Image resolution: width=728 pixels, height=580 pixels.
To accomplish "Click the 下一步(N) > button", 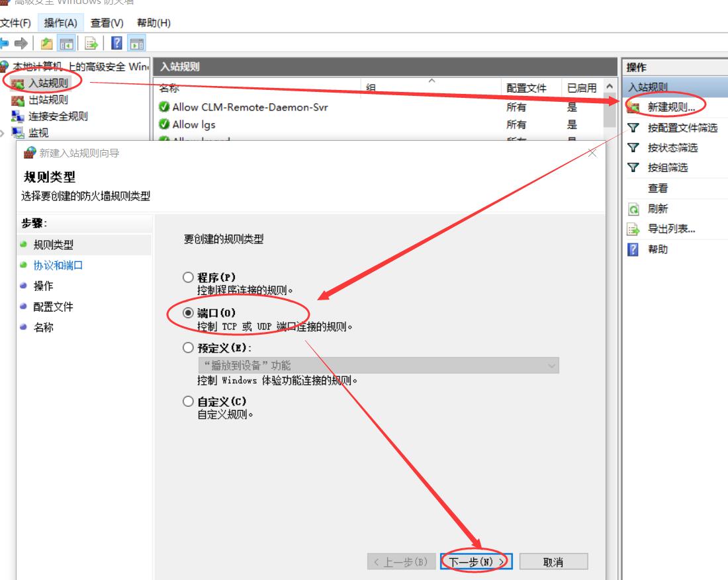I will coord(477,561).
